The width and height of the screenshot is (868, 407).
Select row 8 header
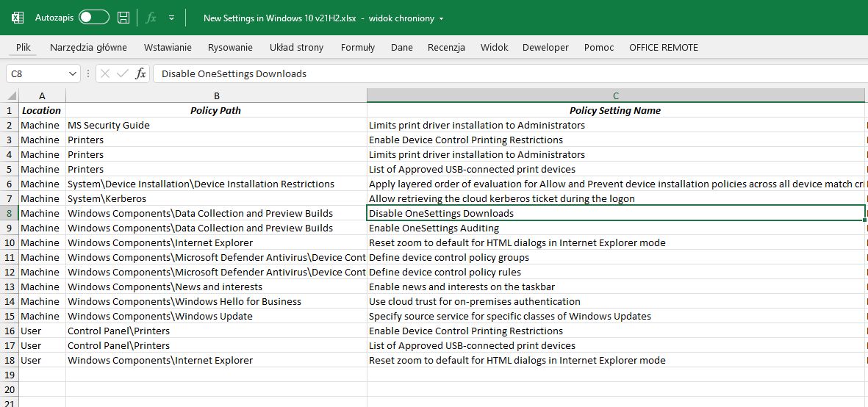(9, 213)
